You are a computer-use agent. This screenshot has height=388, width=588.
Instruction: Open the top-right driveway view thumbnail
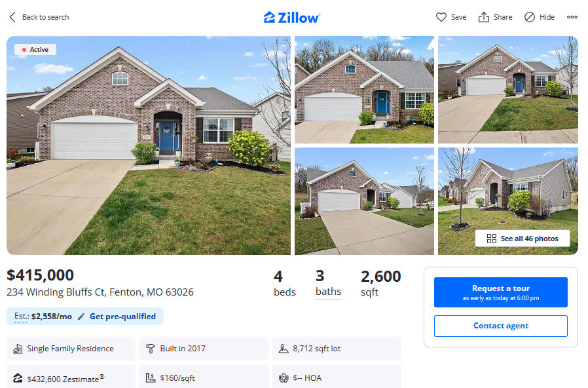coord(507,90)
